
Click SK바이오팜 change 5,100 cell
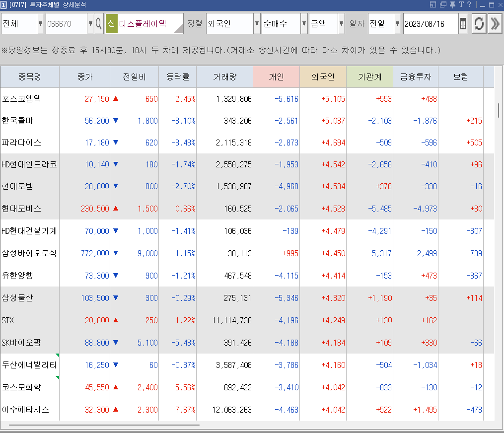147,343
